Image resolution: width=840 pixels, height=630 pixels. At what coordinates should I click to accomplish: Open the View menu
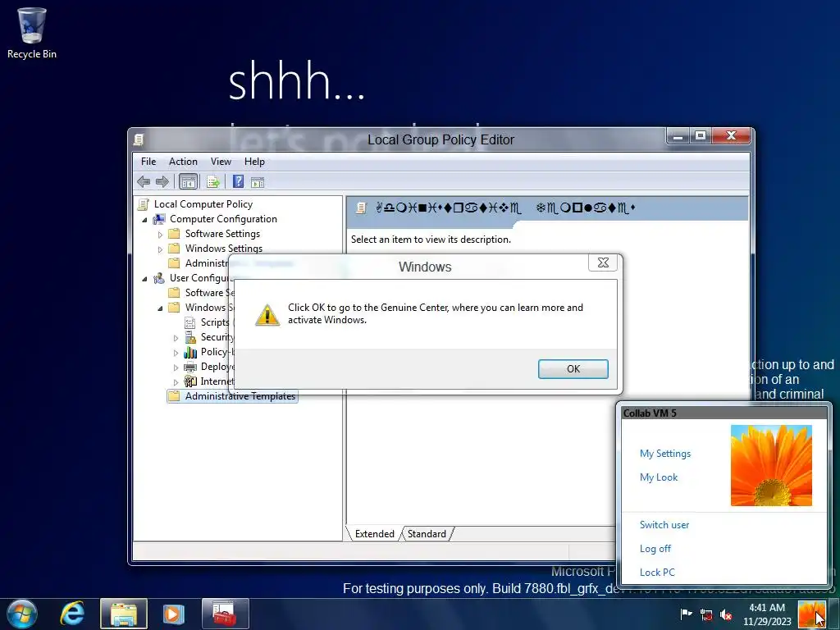click(221, 162)
